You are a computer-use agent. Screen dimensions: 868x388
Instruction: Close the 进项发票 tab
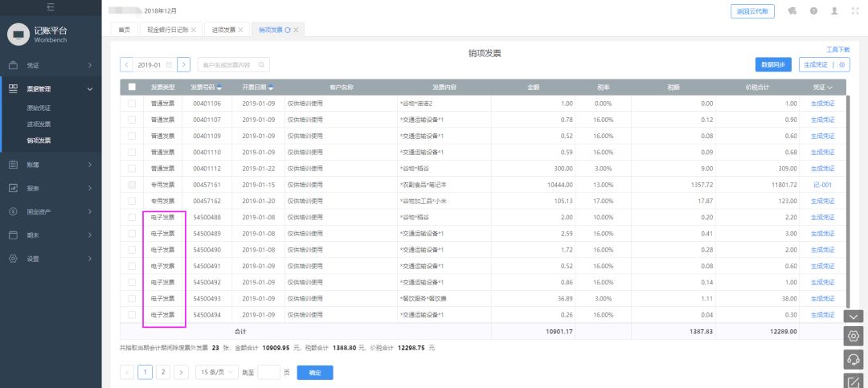(240, 30)
